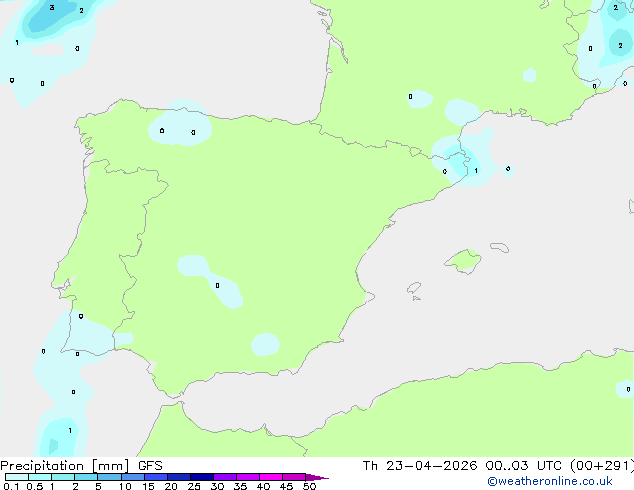Screen dimensions: 634x490
Task: Pick the 15–20 mm legend color swatch
Action: (x=156, y=477)
